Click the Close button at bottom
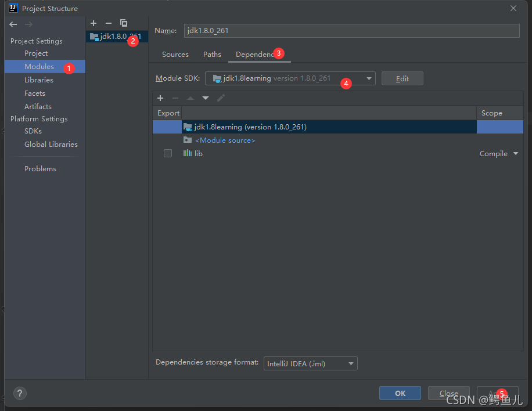The image size is (532, 411). tap(448, 393)
